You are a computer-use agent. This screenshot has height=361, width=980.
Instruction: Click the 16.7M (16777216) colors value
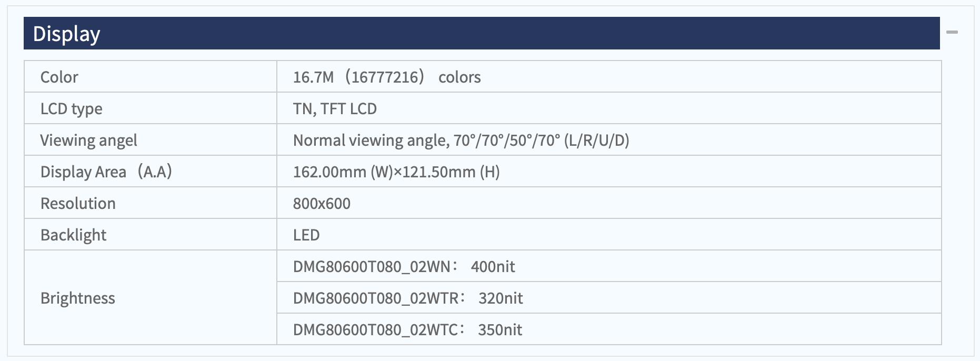(x=387, y=77)
